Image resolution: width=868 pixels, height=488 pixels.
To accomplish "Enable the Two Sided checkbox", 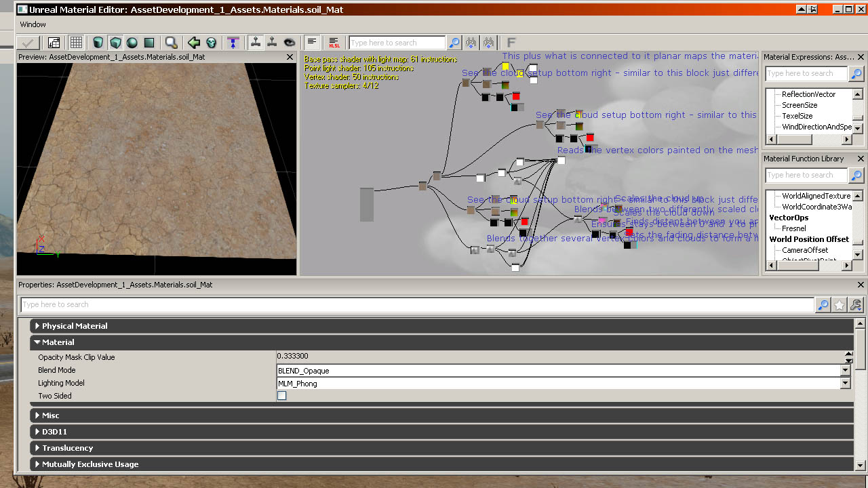I will point(282,396).
